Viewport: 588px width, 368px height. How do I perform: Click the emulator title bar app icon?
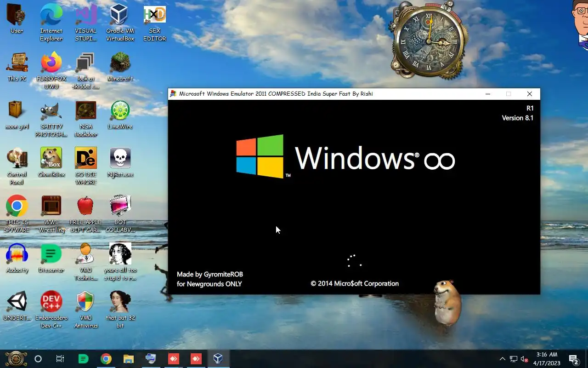pos(173,94)
